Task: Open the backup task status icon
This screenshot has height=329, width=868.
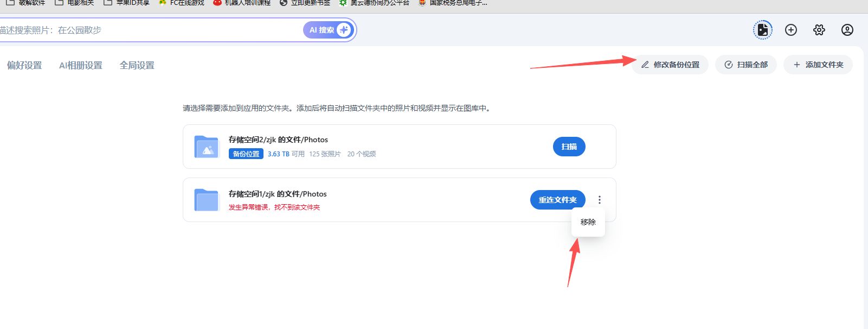Action: (763, 30)
